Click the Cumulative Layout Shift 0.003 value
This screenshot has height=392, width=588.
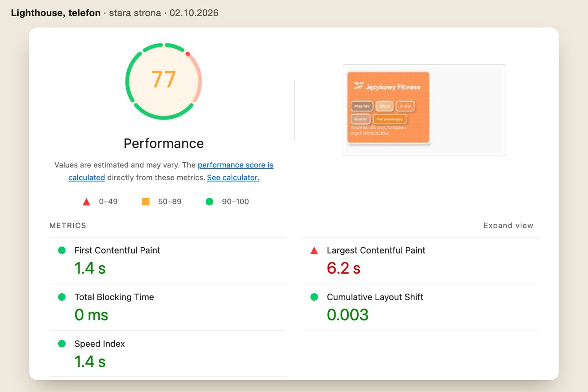pyautogui.click(x=348, y=315)
